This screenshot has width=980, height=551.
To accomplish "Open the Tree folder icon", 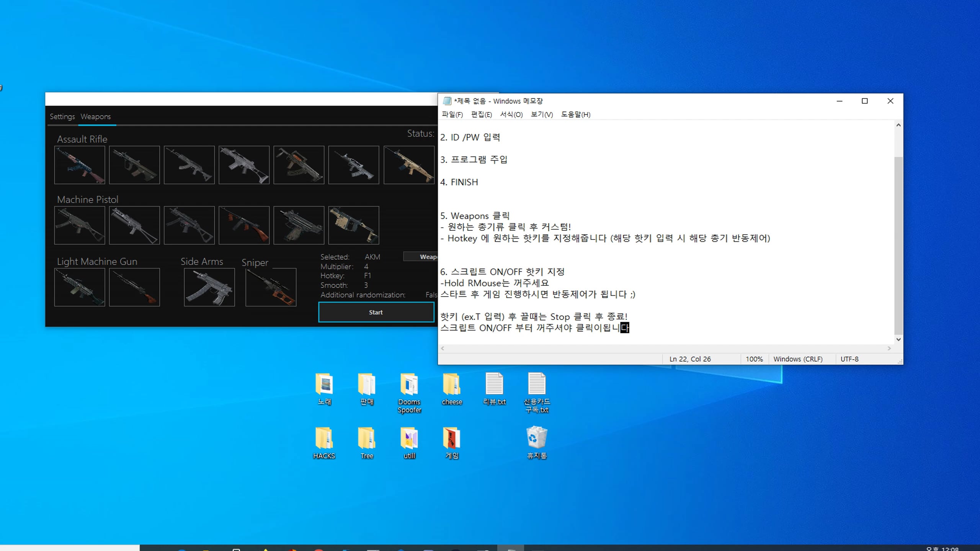I will click(367, 443).
